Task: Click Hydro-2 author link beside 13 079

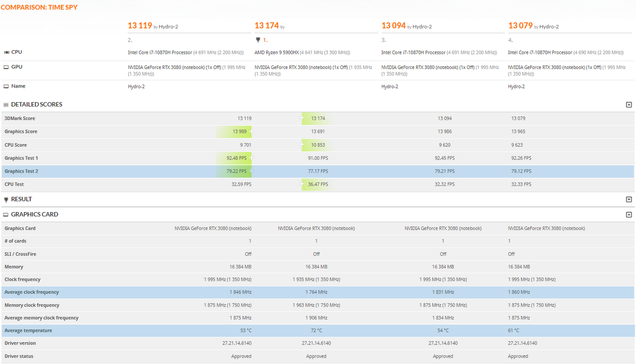Action: (x=549, y=27)
